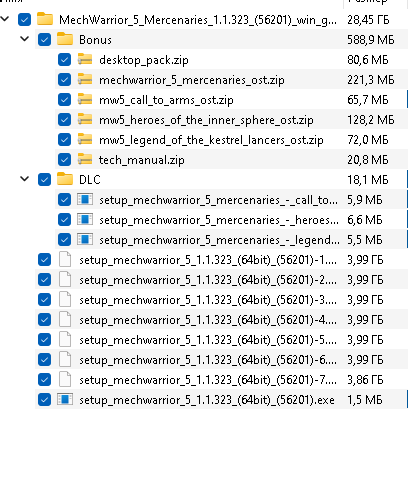The width and height of the screenshot is (408, 485).
Task: Click the file icon of setup part -4
Action: (65, 319)
